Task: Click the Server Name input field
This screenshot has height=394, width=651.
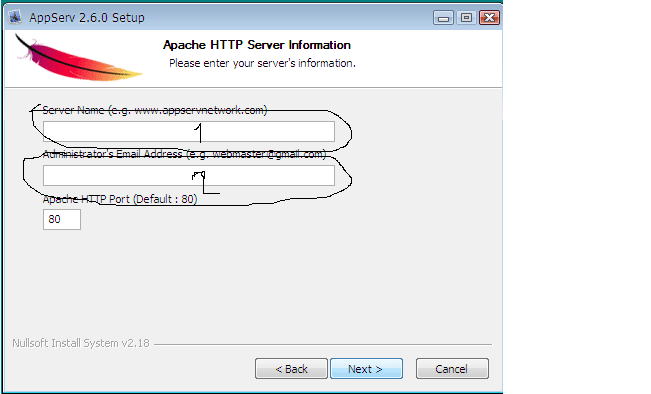Action: [188, 132]
